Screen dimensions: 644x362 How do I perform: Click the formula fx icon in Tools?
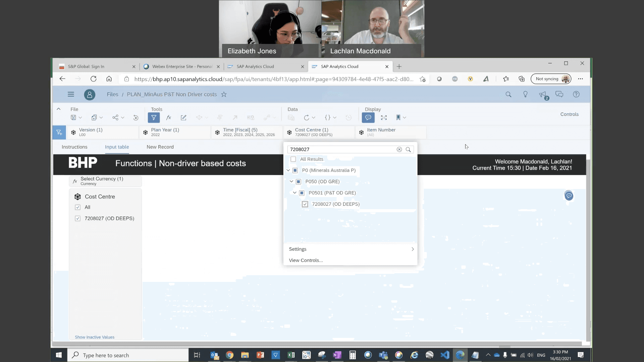coord(169,118)
